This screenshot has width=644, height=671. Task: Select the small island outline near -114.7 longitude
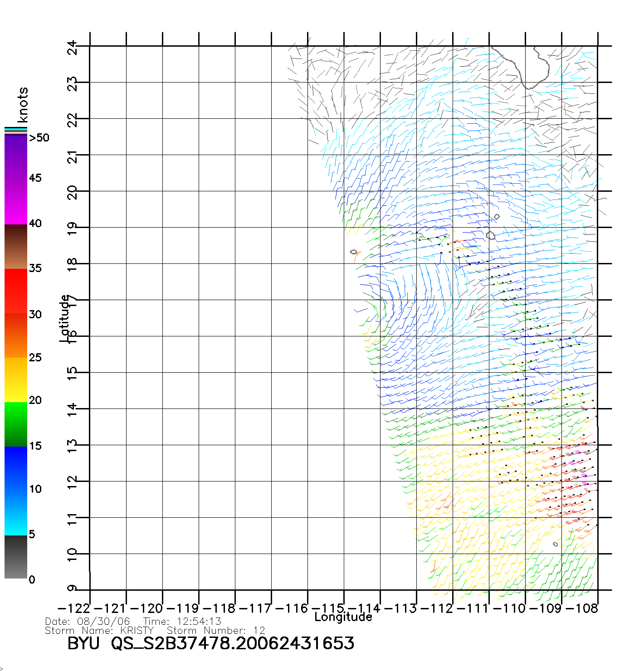[x=354, y=252]
